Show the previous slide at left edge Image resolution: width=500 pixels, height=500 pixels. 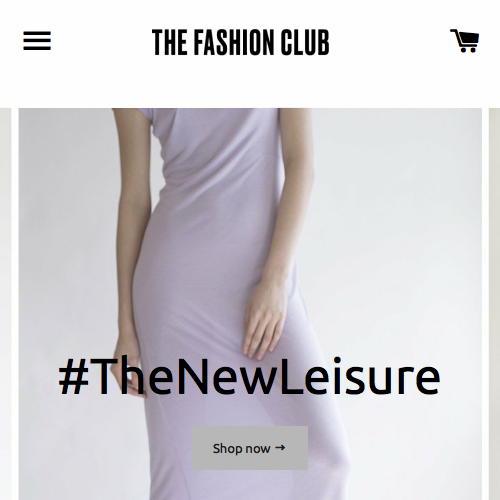pyautogui.click(x=5, y=304)
